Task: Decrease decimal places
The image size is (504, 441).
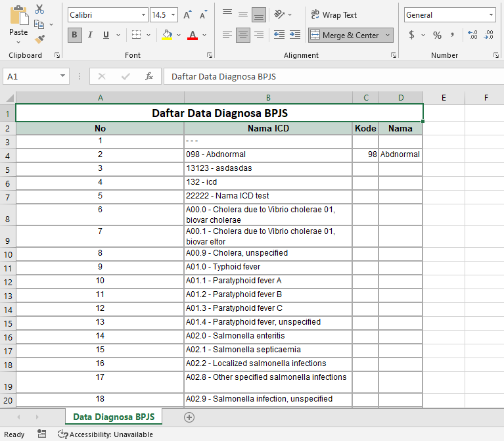Action: 488,35
